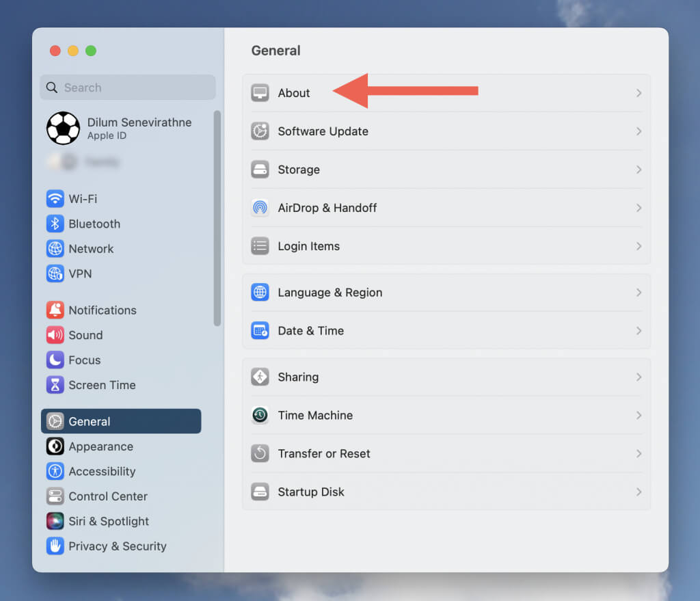Click the Language & Region globe icon
Viewport: 700px width, 601px height.
(x=260, y=293)
